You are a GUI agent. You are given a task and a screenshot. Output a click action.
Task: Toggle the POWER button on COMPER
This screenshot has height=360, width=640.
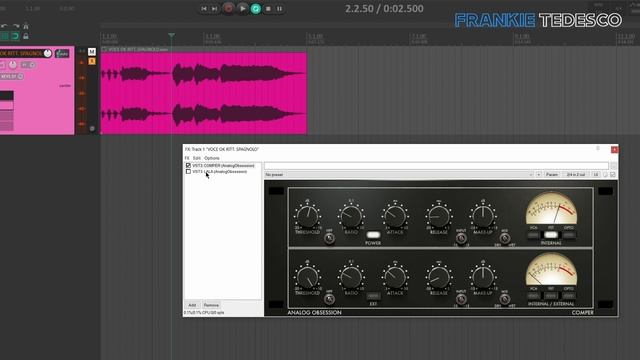[x=373, y=235]
